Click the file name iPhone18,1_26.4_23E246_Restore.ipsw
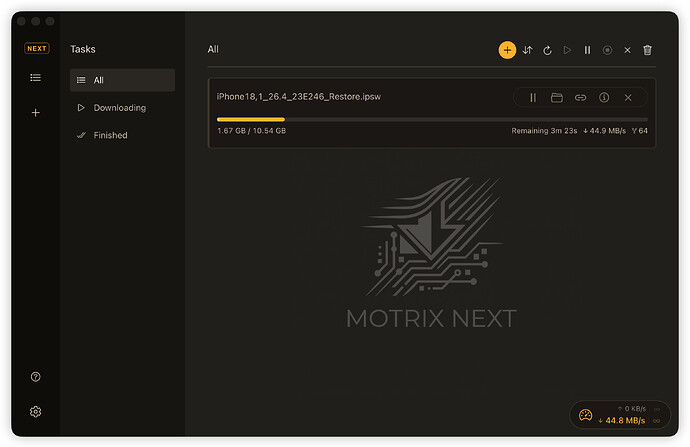 click(x=299, y=97)
